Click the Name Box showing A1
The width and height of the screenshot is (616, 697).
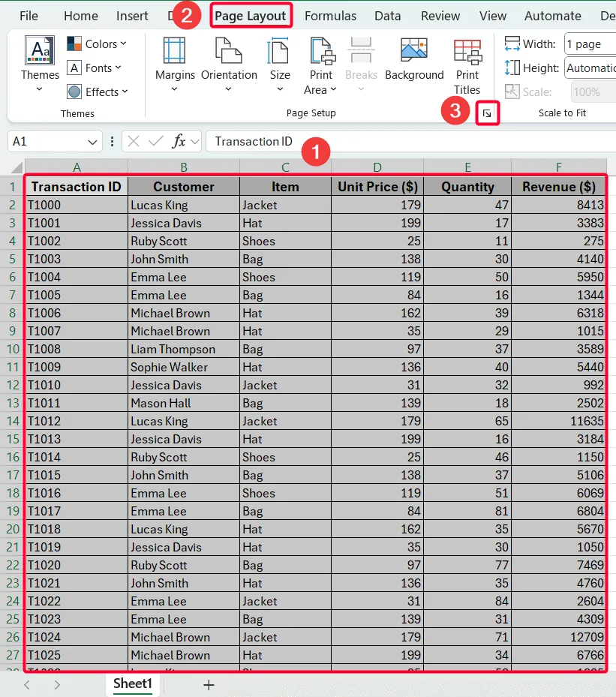47,142
